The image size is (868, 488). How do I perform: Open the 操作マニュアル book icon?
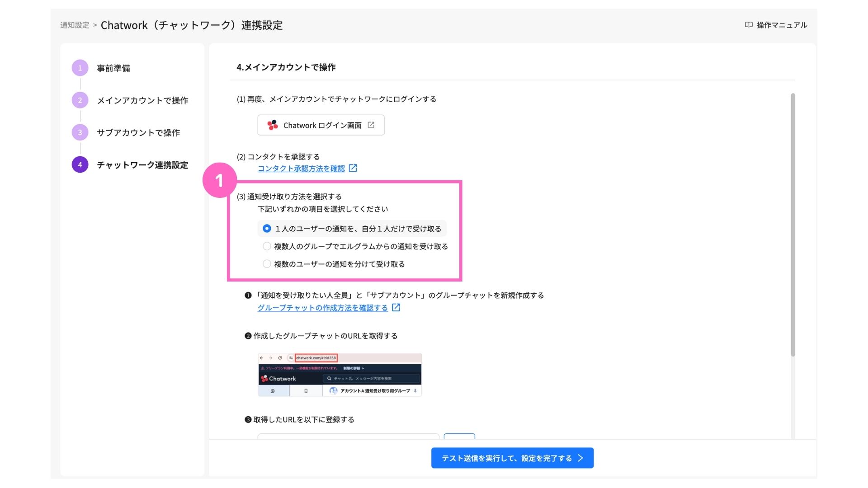(749, 25)
